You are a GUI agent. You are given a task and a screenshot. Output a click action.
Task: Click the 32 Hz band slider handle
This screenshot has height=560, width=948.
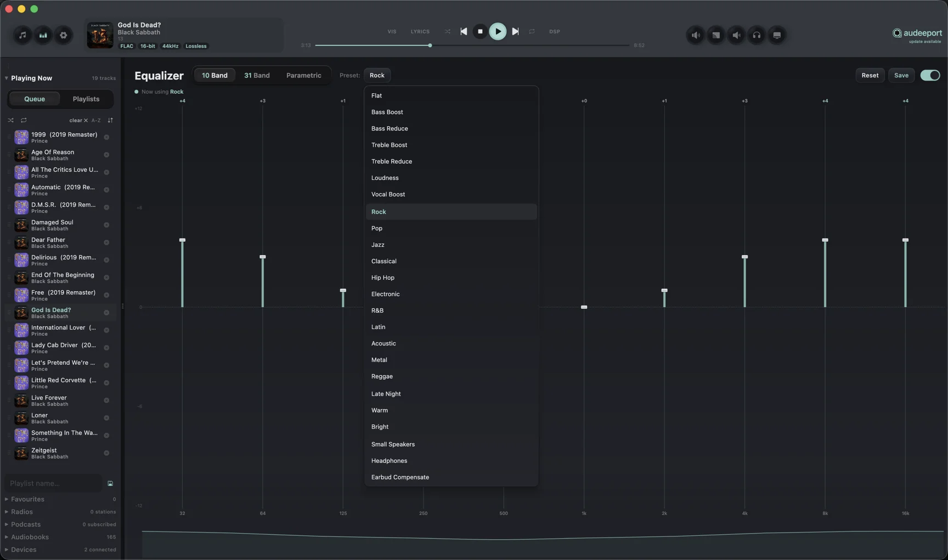[183, 240]
